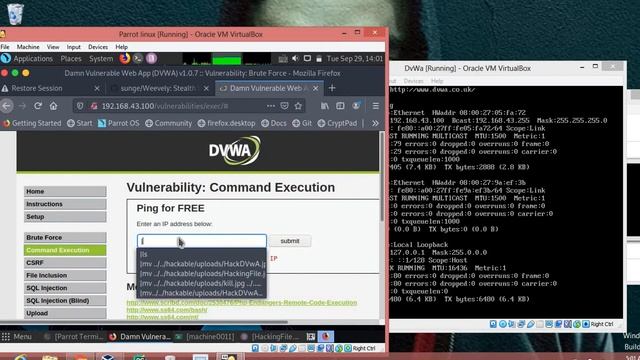Click the lock icon in Parrot panel
The height and width of the screenshot is (360, 640).
(x=319, y=59)
